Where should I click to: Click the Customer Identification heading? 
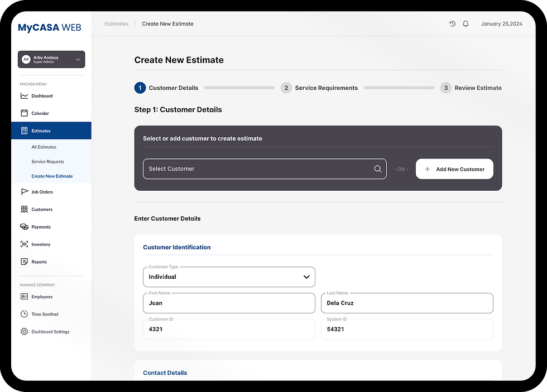coord(177,247)
